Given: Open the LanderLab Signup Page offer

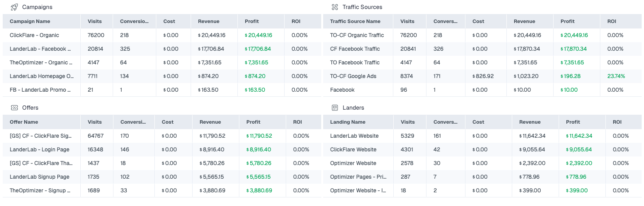Looking at the screenshot, I should coord(39,177).
